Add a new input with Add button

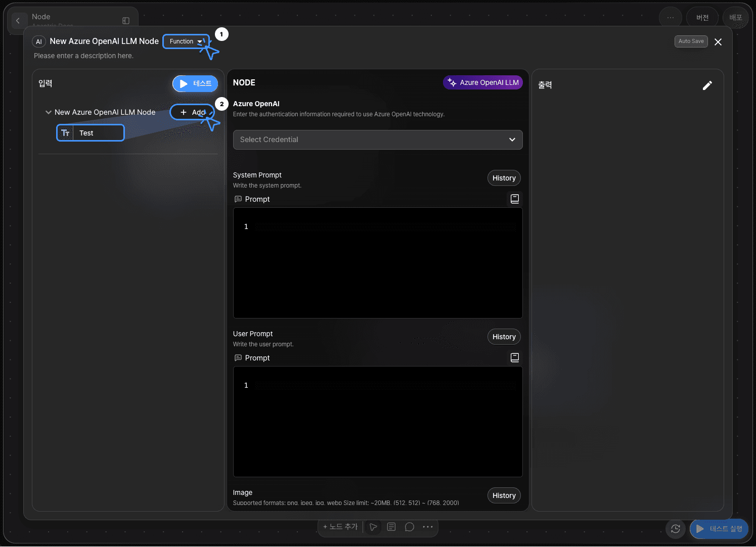click(x=192, y=112)
